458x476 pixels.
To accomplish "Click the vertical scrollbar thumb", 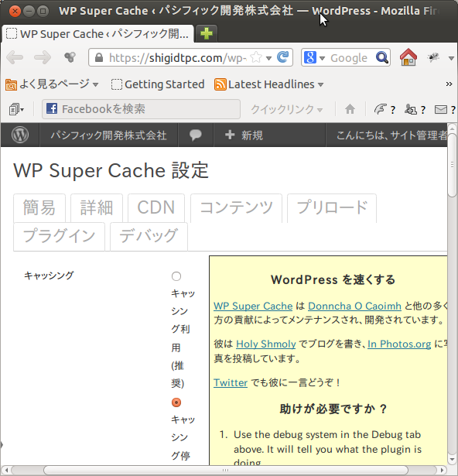I will click(452, 164).
